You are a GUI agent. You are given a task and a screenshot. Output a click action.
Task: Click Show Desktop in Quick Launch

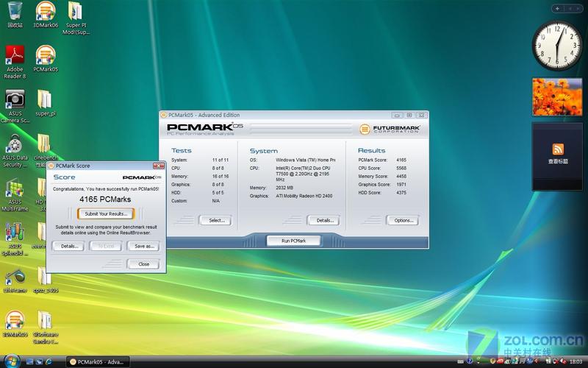29,361
